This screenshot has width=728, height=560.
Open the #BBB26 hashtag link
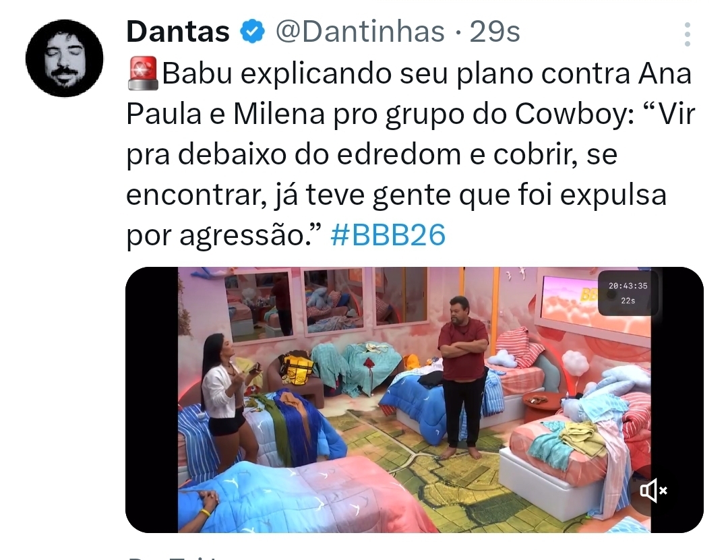[x=388, y=235]
